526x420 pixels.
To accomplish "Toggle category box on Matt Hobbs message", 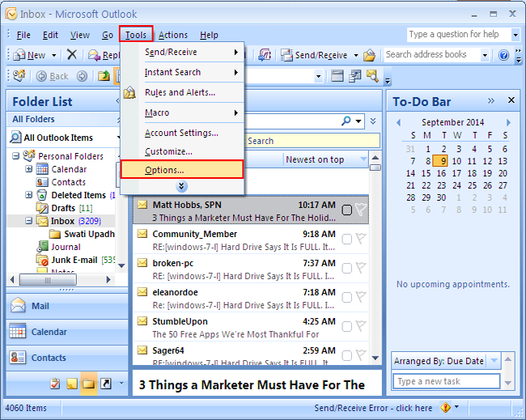I will point(347,210).
